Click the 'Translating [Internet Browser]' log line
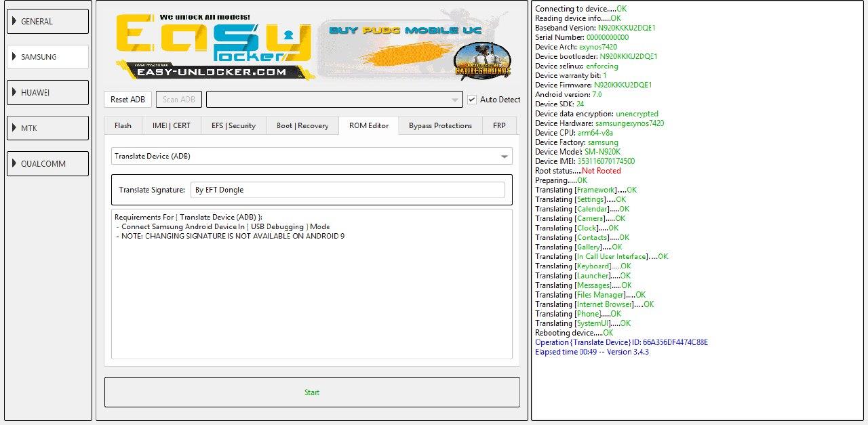The height and width of the screenshot is (425, 868). click(594, 304)
